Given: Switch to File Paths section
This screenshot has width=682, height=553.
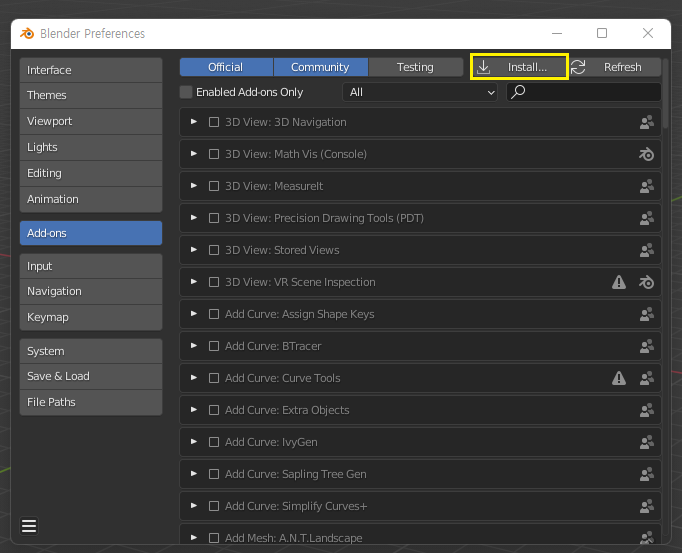Looking at the screenshot, I should (91, 402).
